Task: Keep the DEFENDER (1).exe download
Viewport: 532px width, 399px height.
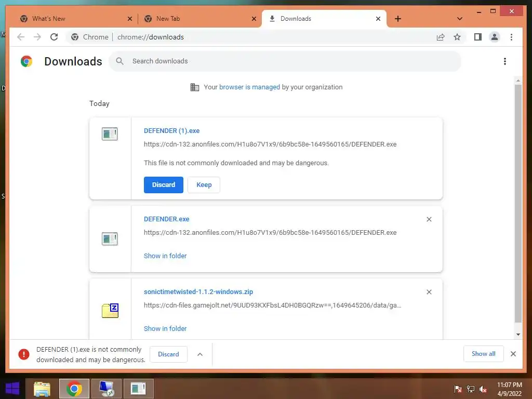Action: [204, 185]
